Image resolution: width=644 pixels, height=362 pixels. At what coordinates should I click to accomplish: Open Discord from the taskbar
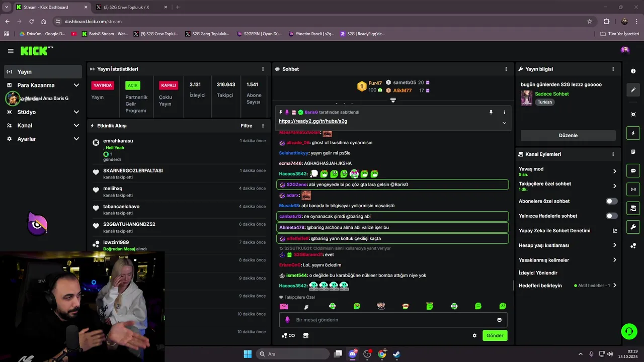coord(353,354)
